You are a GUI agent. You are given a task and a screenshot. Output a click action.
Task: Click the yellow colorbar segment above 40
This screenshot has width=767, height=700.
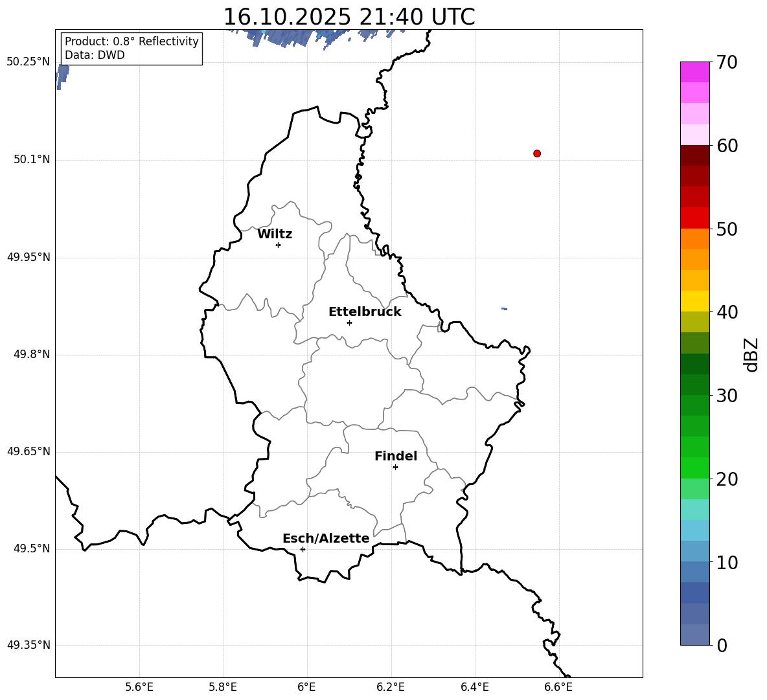click(x=694, y=301)
